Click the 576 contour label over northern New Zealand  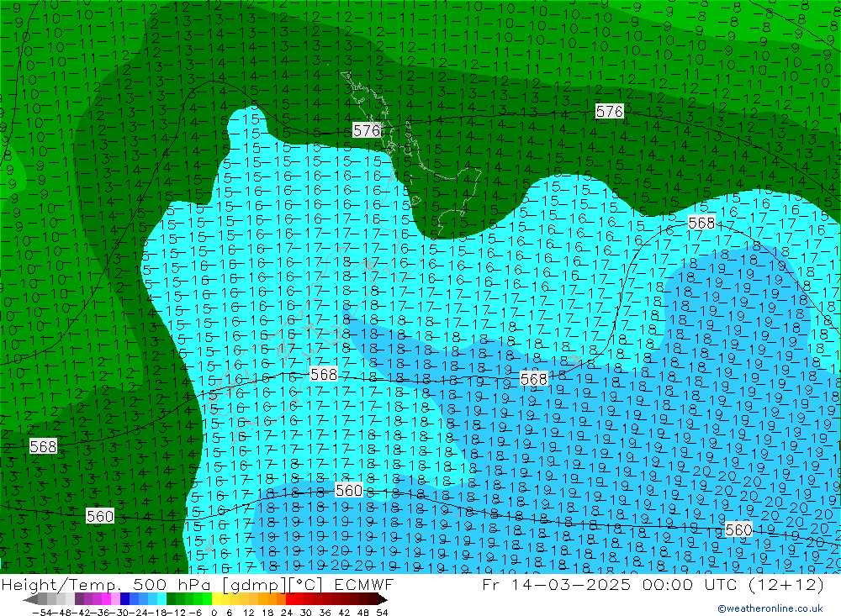pyautogui.click(x=367, y=130)
